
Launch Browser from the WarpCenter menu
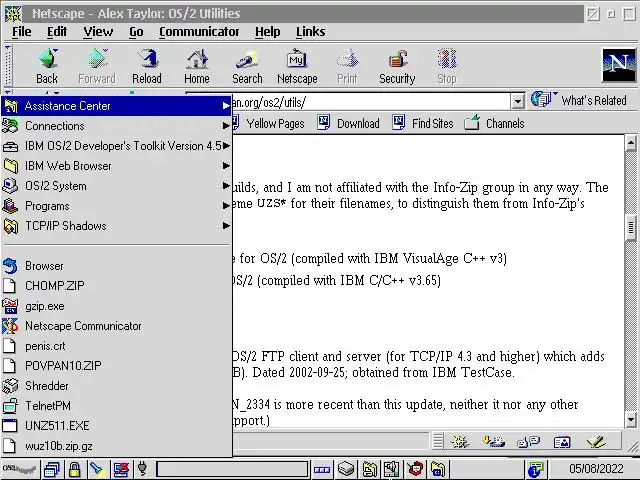coord(116,266)
